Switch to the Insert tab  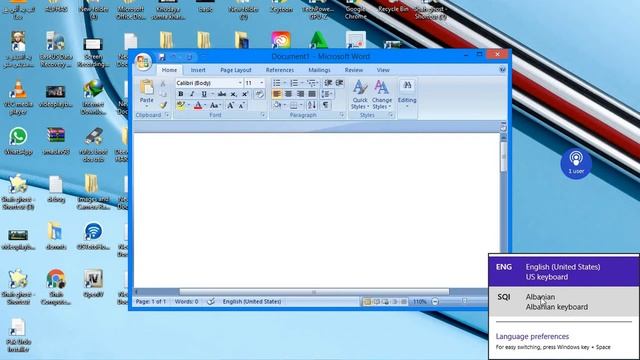pos(198,70)
